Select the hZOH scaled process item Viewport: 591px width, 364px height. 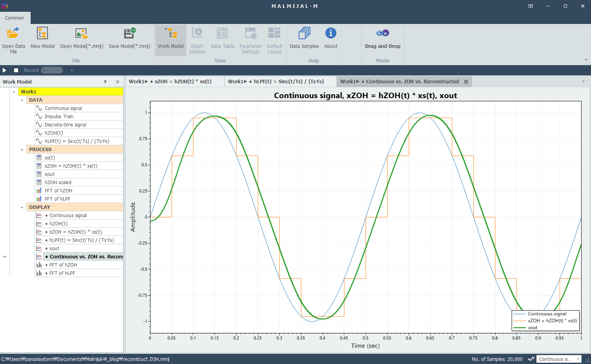79,183
